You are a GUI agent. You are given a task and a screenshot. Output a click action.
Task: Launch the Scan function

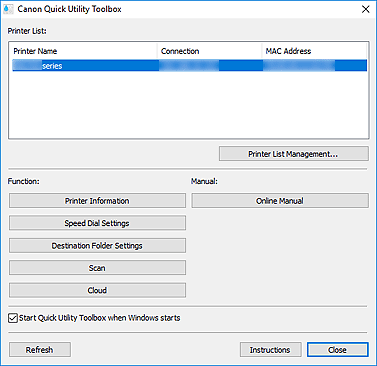tap(97, 268)
